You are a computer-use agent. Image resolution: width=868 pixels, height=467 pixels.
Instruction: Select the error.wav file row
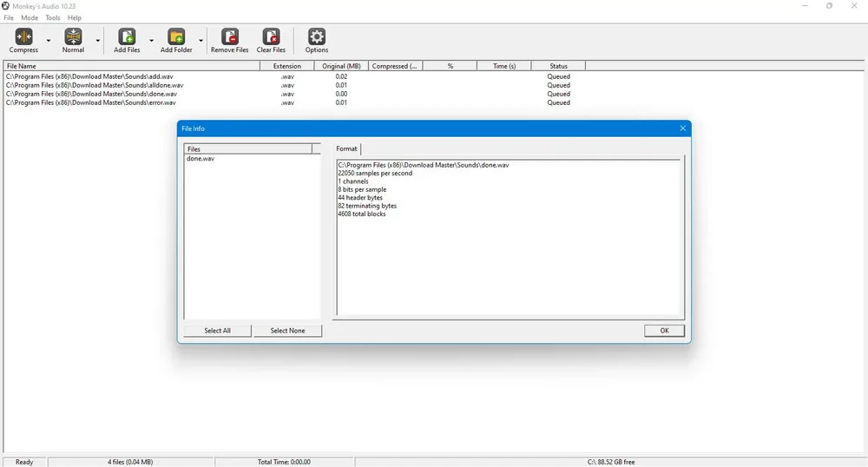click(x=91, y=102)
